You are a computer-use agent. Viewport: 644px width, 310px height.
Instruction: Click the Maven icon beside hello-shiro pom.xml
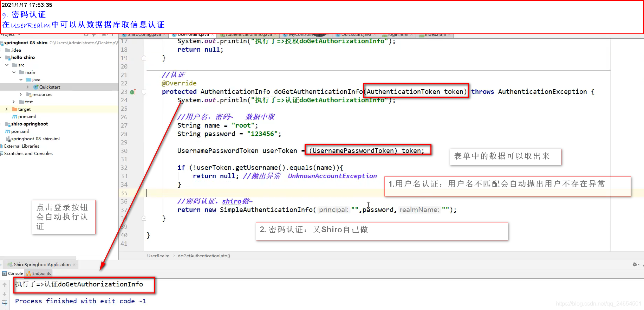[x=14, y=116]
